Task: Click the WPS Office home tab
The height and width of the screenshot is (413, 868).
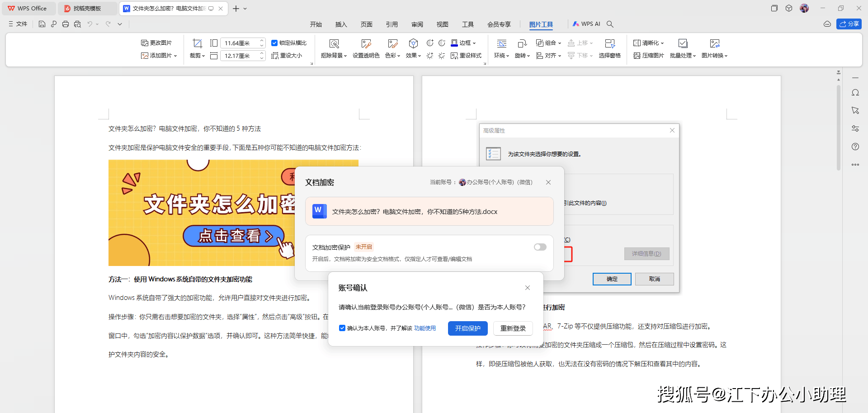Action: pyautogui.click(x=28, y=9)
